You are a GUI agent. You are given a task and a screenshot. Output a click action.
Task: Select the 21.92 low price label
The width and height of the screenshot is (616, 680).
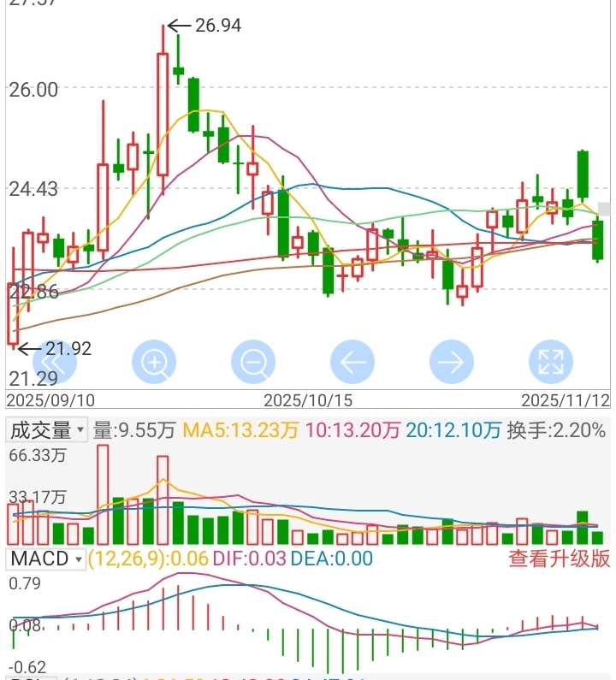point(68,349)
